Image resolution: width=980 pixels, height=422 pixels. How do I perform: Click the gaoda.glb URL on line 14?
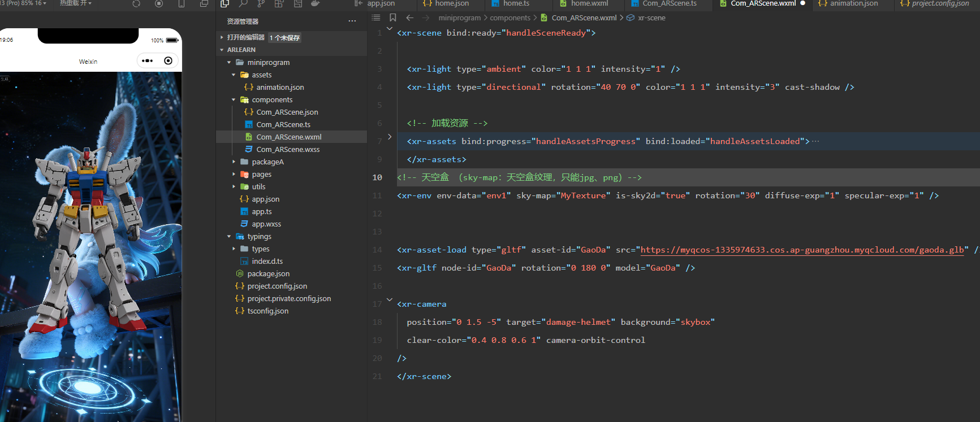(x=802, y=250)
